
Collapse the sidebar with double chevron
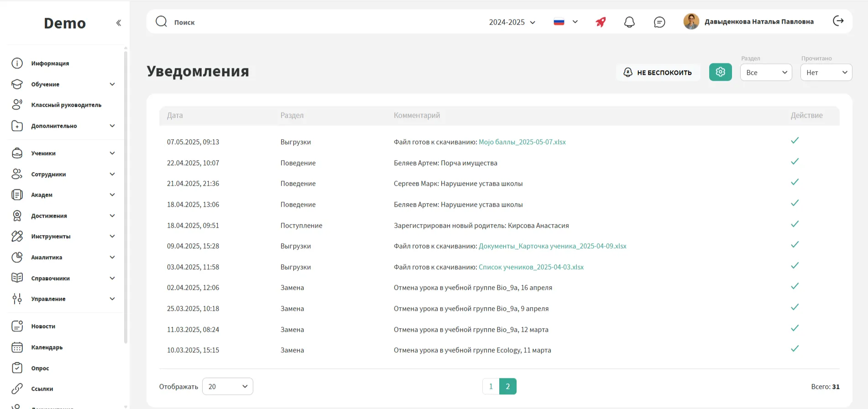click(119, 23)
